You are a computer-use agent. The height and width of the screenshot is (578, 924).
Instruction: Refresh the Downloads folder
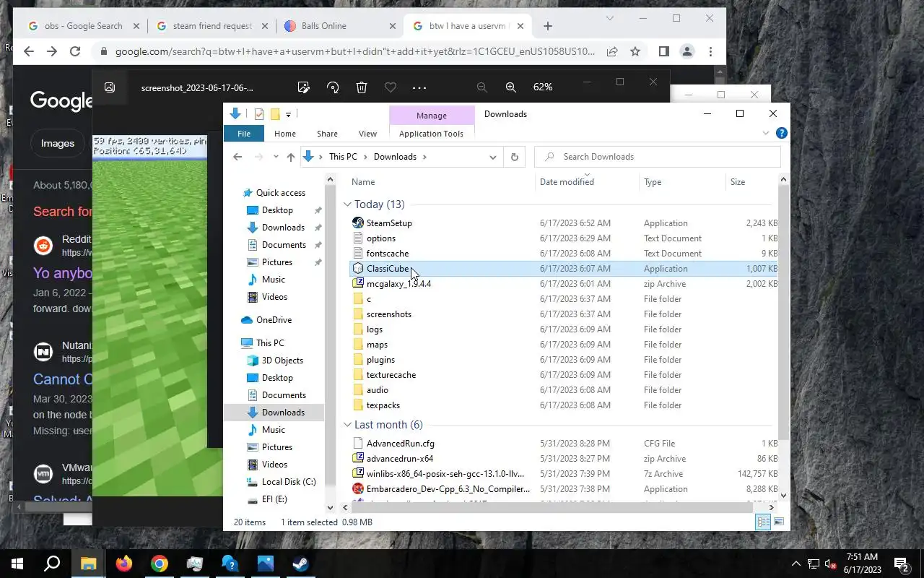[515, 157]
